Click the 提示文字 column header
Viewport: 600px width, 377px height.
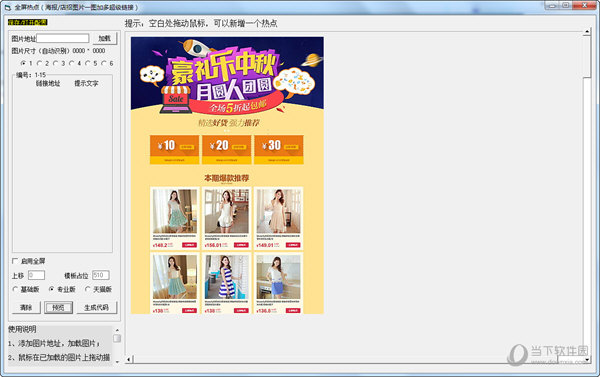point(86,83)
